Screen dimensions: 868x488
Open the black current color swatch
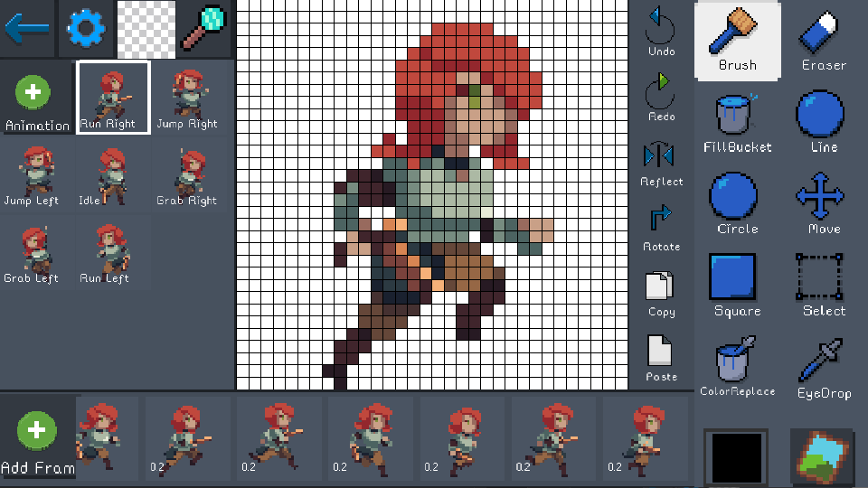tap(736, 458)
